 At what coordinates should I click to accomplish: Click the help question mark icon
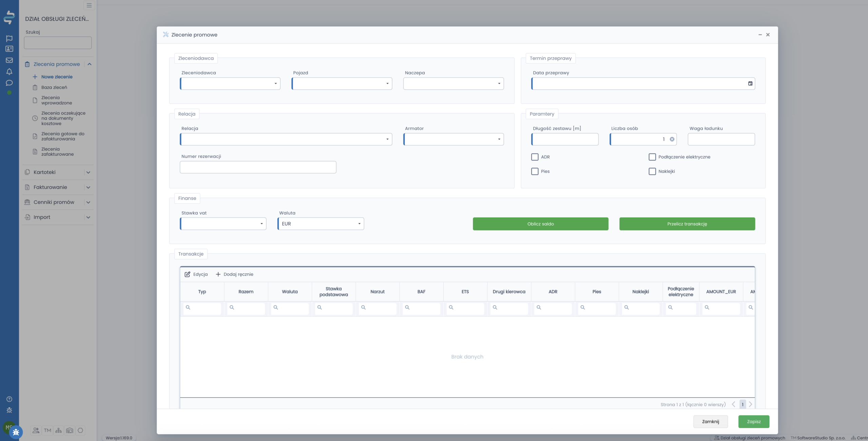[x=9, y=399]
